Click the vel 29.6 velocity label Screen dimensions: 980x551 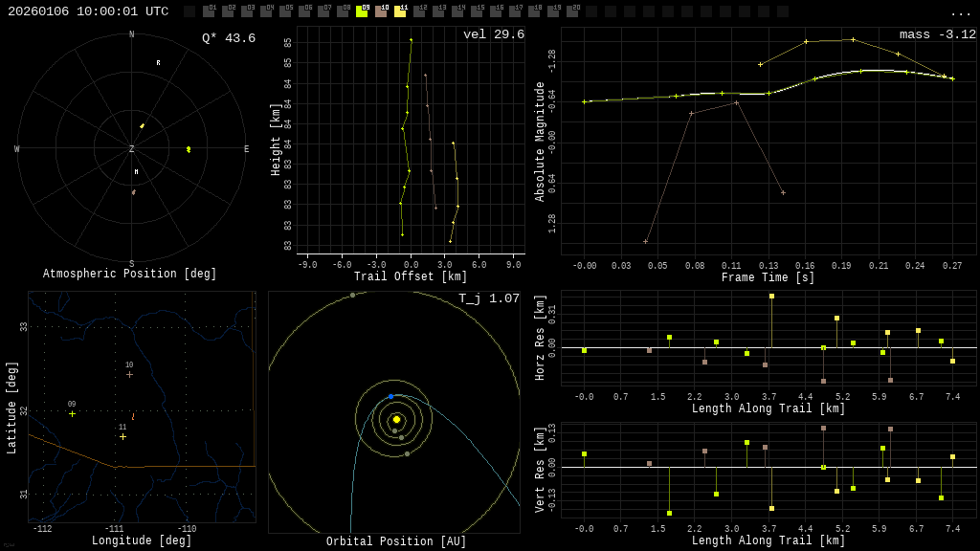point(493,34)
